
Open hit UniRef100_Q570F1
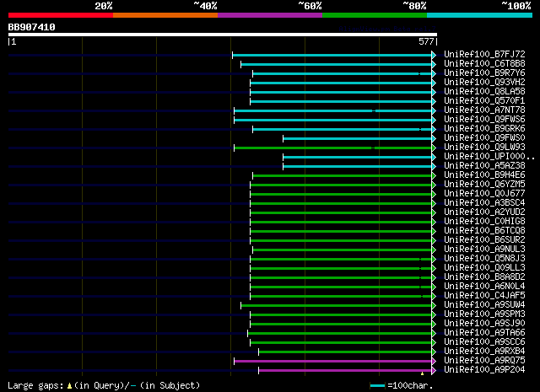[484, 100]
